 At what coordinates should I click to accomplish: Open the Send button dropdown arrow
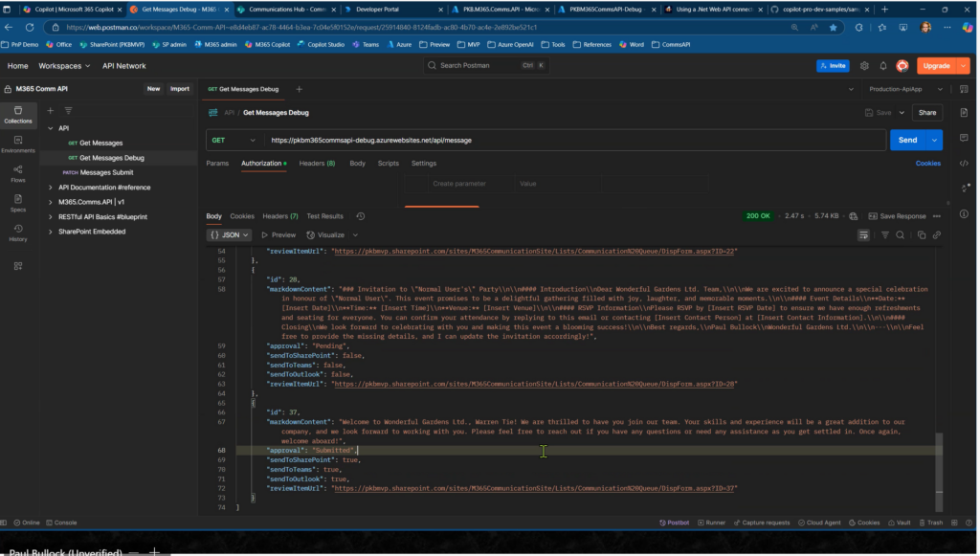pos(934,140)
